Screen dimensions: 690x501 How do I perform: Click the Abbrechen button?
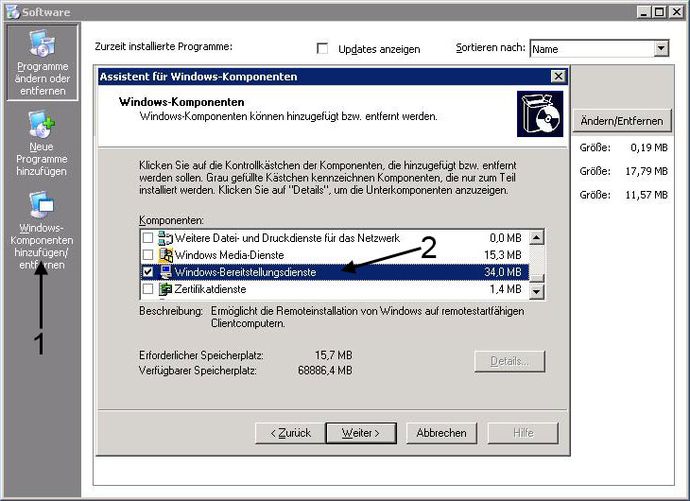click(x=441, y=433)
